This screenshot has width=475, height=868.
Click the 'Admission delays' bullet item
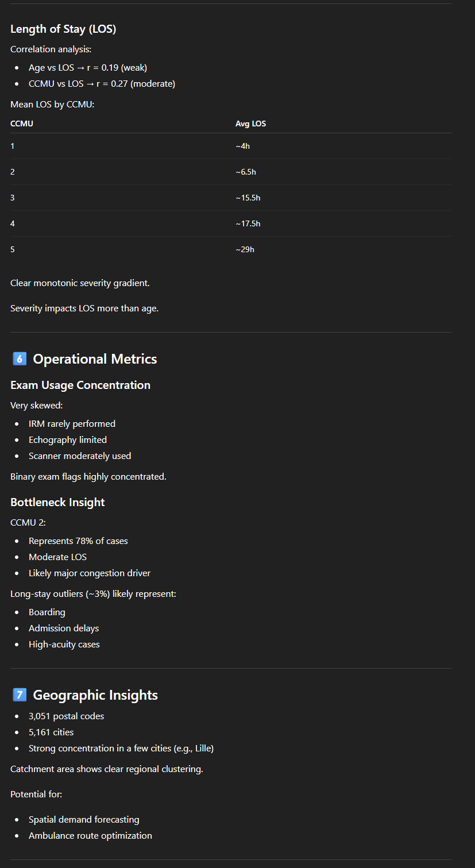[64, 628]
